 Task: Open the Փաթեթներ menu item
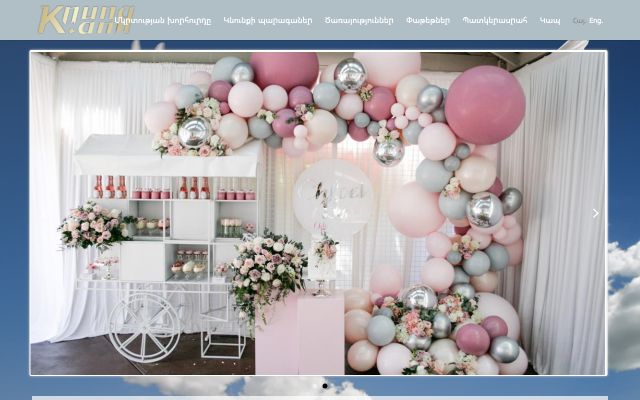[428, 20]
